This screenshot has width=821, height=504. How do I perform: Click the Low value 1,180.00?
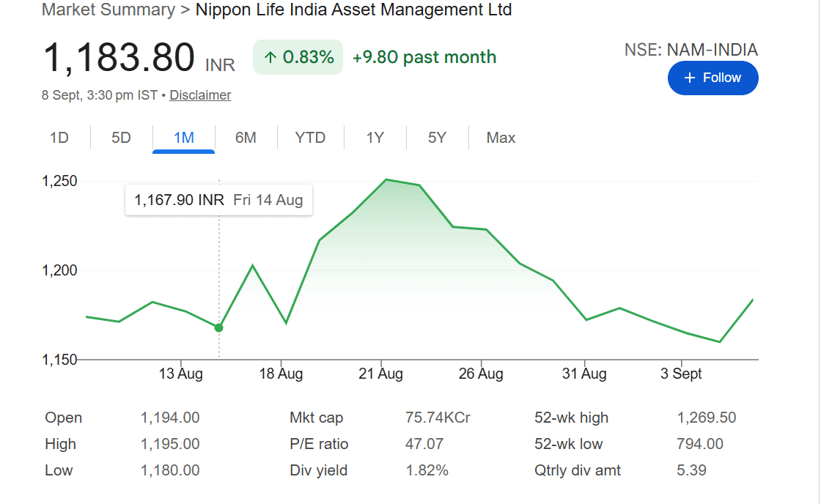click(x=169, y=470)
